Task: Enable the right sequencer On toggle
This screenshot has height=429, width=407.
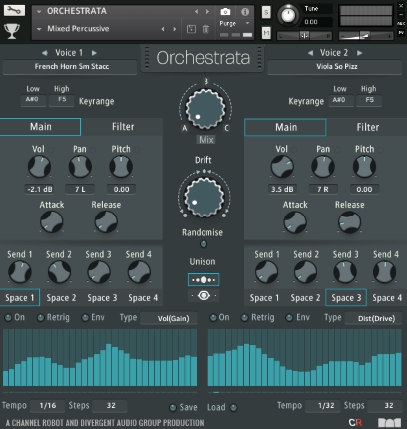Action: tap(213, 318)
